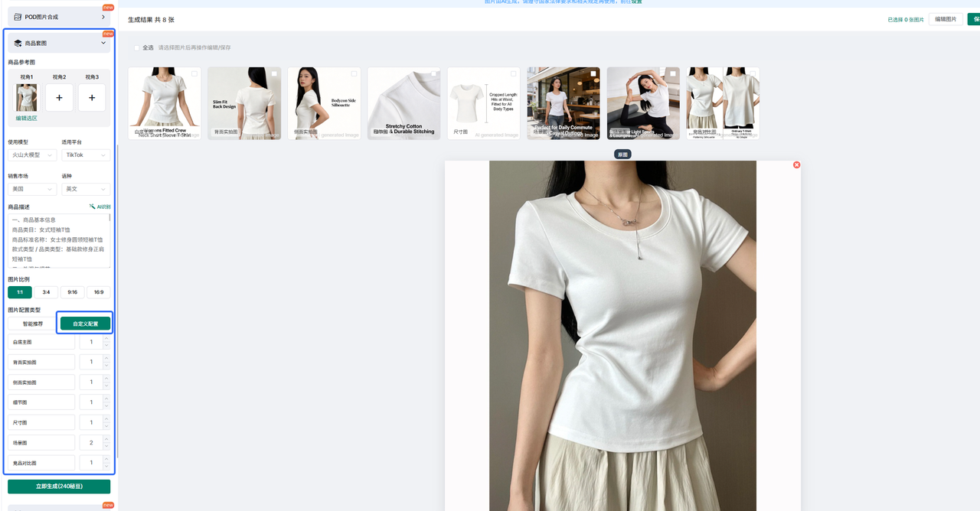Open the Bodycon Side Silhouette thumbnail
This screenshot has width=980, height=511.
(324, 103)
